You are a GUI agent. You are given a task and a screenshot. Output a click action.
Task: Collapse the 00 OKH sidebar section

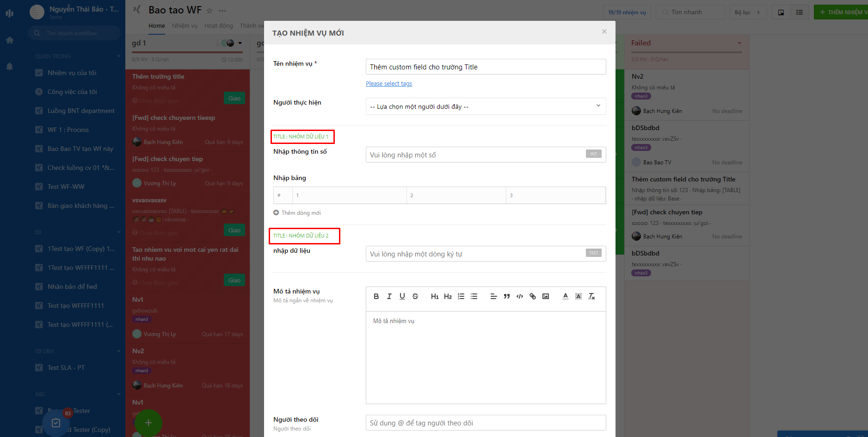point(119,351)
